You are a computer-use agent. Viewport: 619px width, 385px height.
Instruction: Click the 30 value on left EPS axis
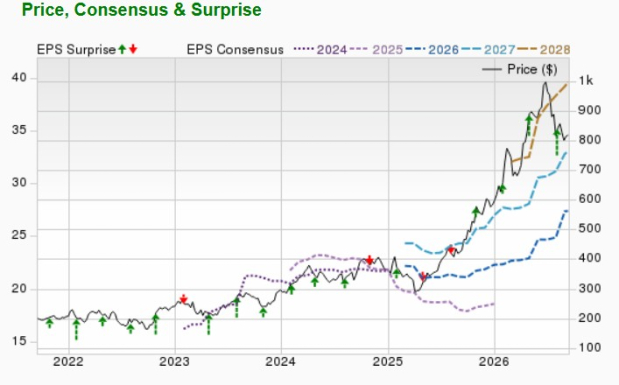(19, 183)
